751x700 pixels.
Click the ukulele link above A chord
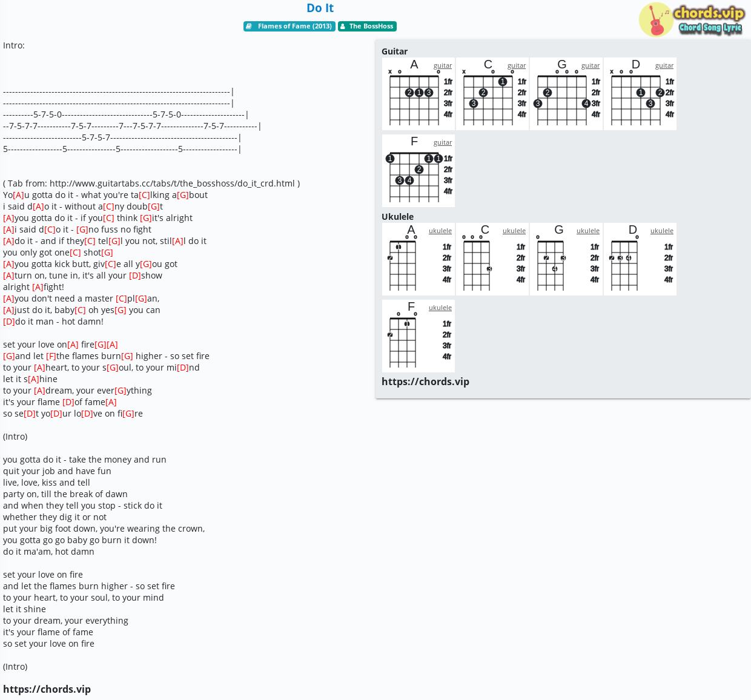pos(440,231)
